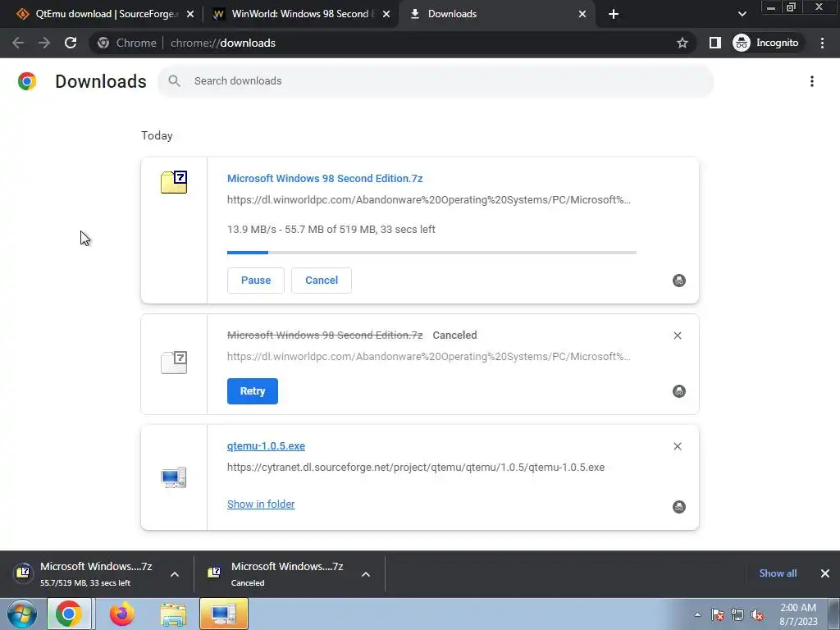Close the QtEmu SourceForge tab
The height and width of the screenshot is (630, 840).
pyautogui.click(x=190, y=15)
